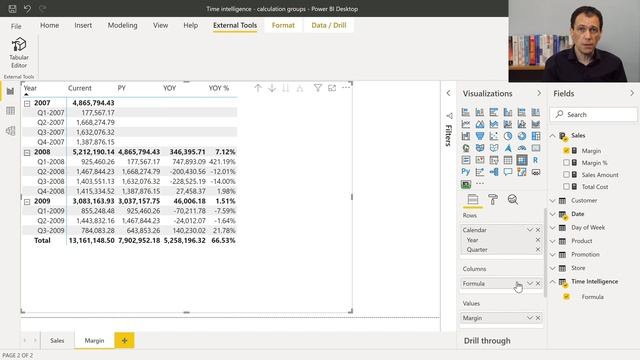
Task: Open the Margin value field dropdown
Action: tap(530, 318)
